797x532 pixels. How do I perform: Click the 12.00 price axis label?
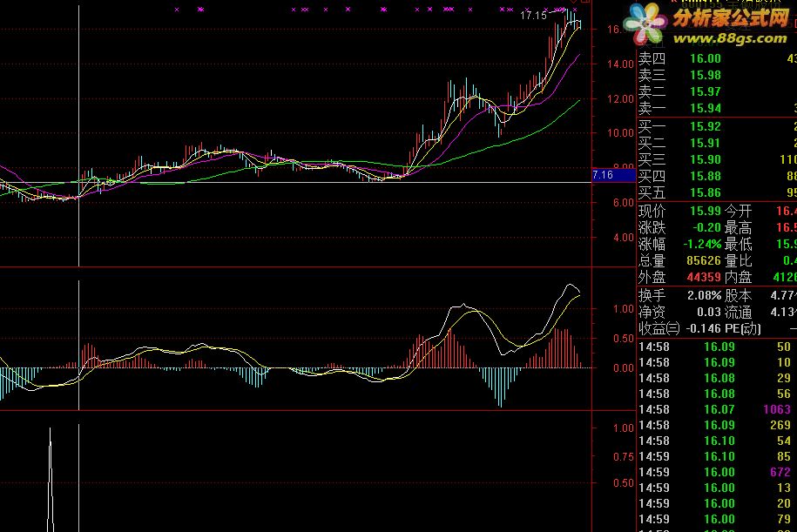point(620,99)
